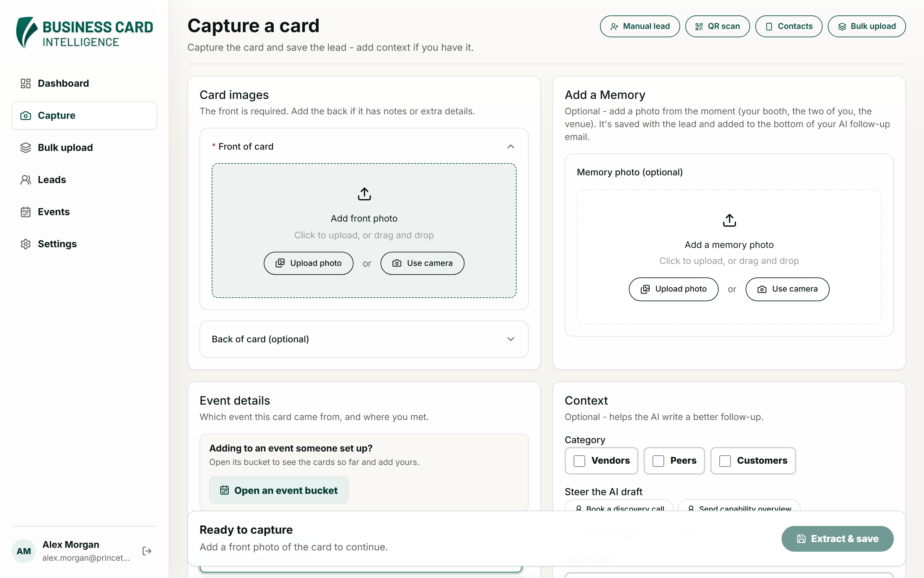Image resolution: width=924 pixels, height=578 pixels.
Task: Click the Steer the AI draft label
Action: click(603, 492)
